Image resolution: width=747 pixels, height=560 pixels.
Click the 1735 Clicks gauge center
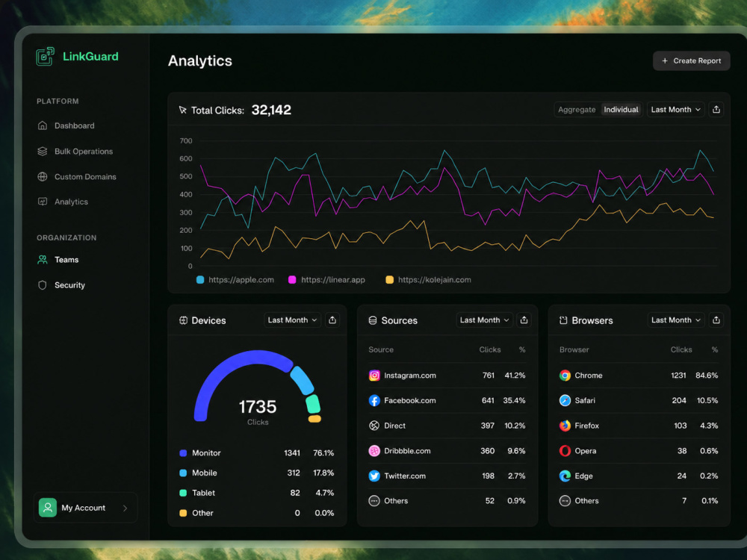click(x=258, y=411)
